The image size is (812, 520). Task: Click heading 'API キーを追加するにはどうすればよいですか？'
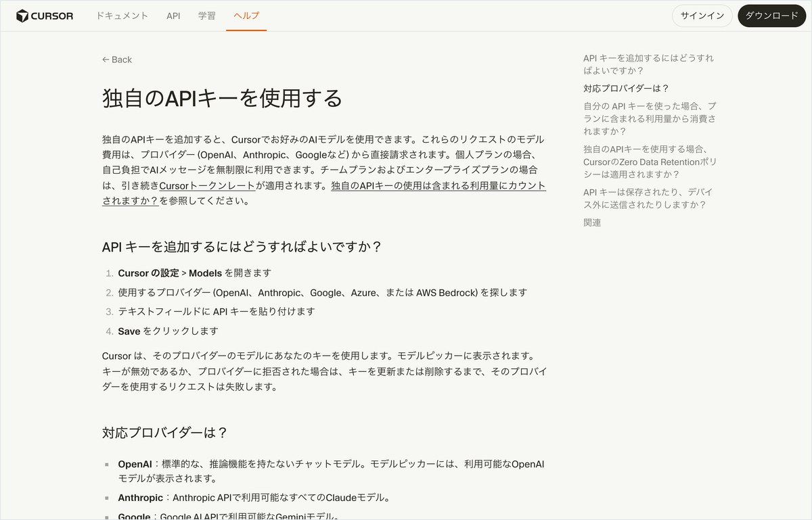[x=242, y=246]
